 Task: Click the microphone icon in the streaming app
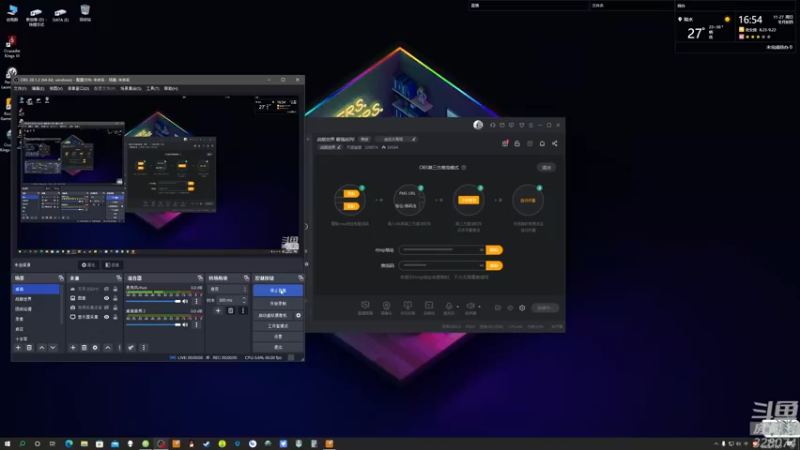(449, 306)
